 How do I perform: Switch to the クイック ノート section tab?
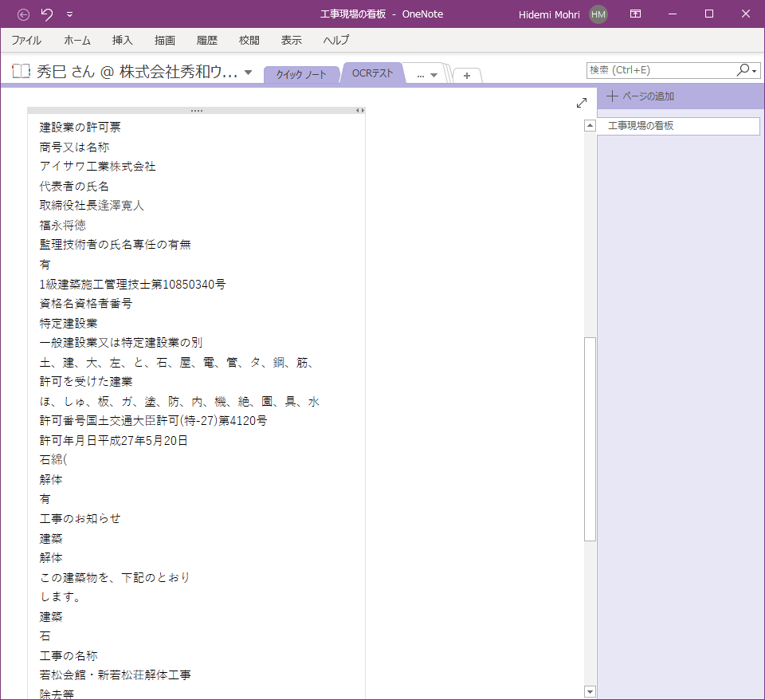301,74
